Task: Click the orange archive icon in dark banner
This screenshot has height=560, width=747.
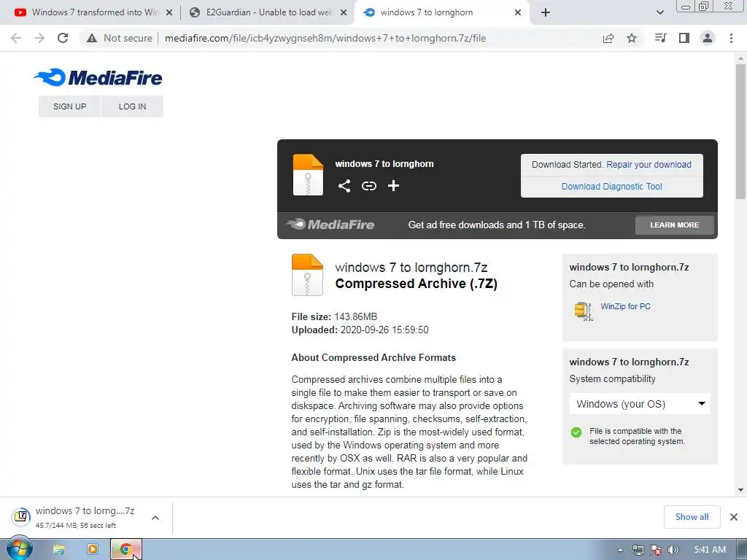Action: 308,175
